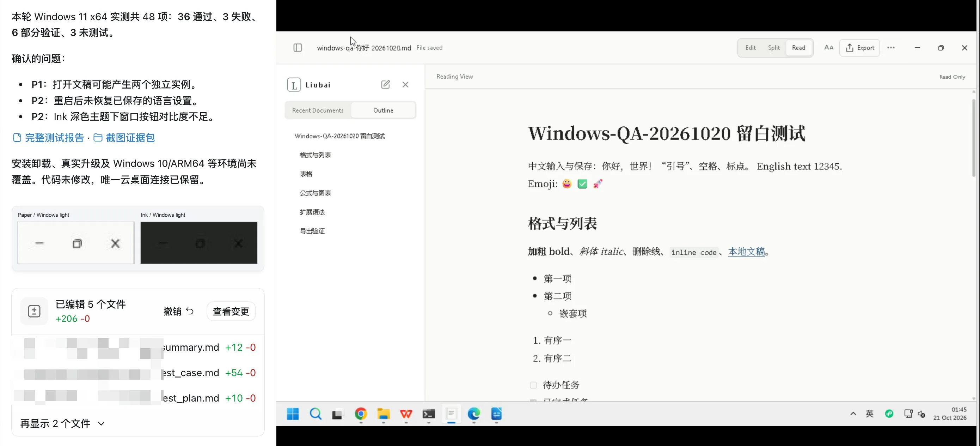Open muted volume tray icon

tap(921, 414)
